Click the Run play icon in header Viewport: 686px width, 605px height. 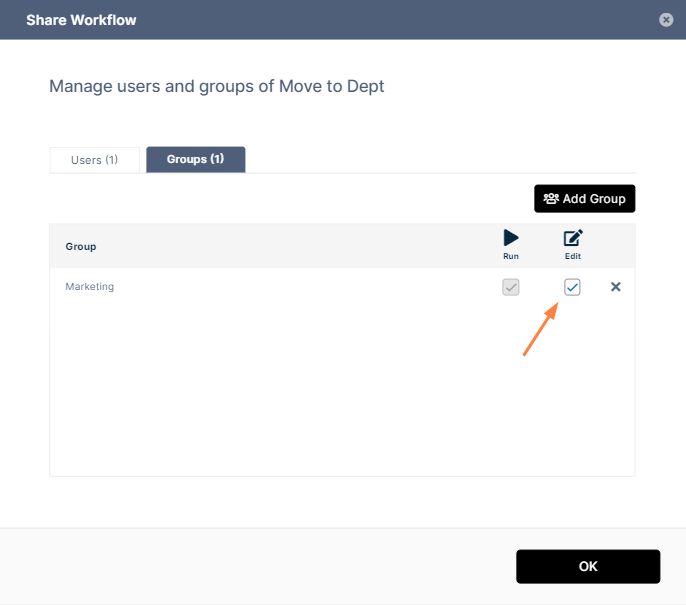point(511,238)
